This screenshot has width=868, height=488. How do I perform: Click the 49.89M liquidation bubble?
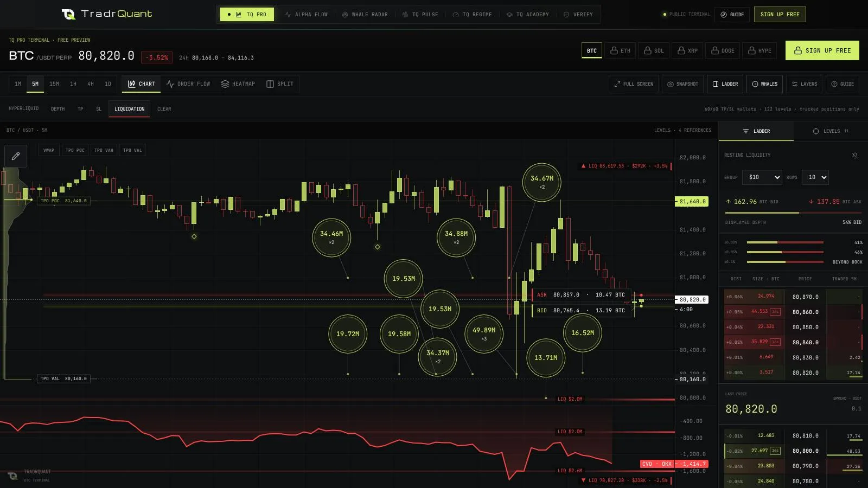coord(484,333)
